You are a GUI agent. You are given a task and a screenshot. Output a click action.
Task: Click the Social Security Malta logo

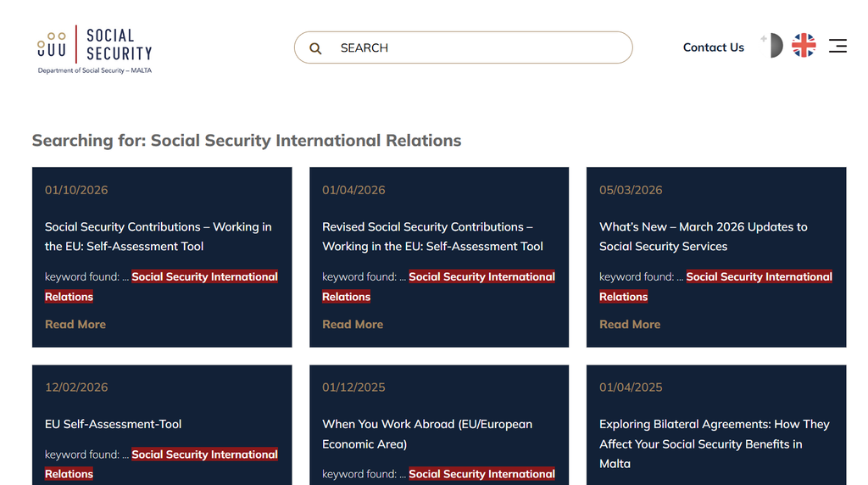(x=95, y=49)
